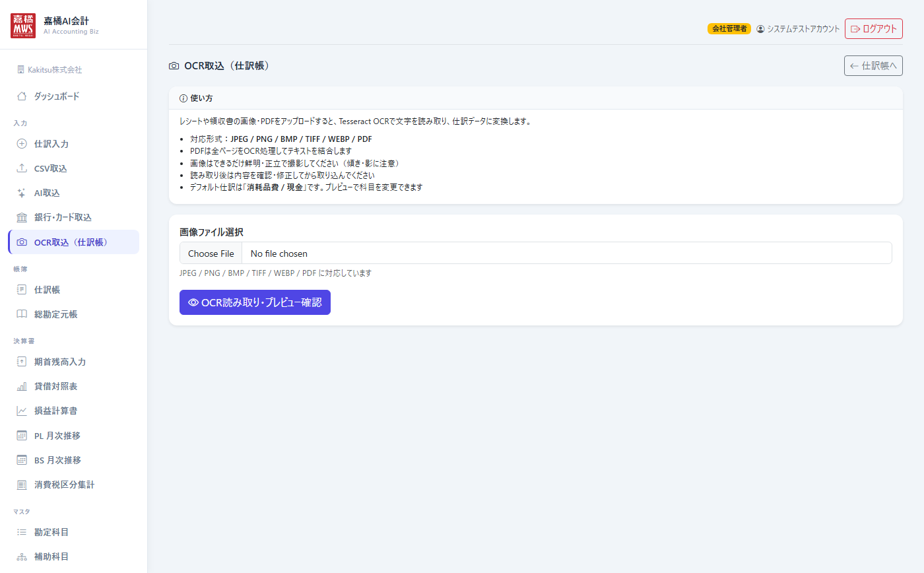The image size is (924, 573).
Task: Click the システムテストアカウント account name
Action: 803,29
